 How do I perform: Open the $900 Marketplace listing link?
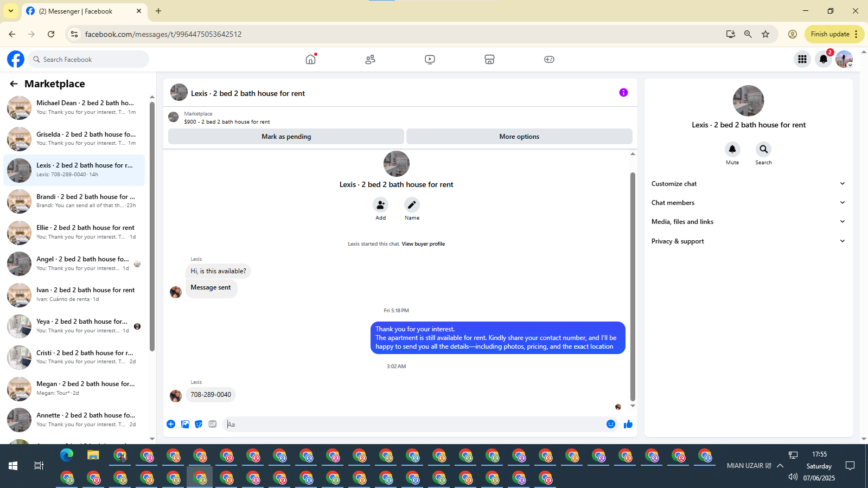pyautogui.click(x=227, y=122)
